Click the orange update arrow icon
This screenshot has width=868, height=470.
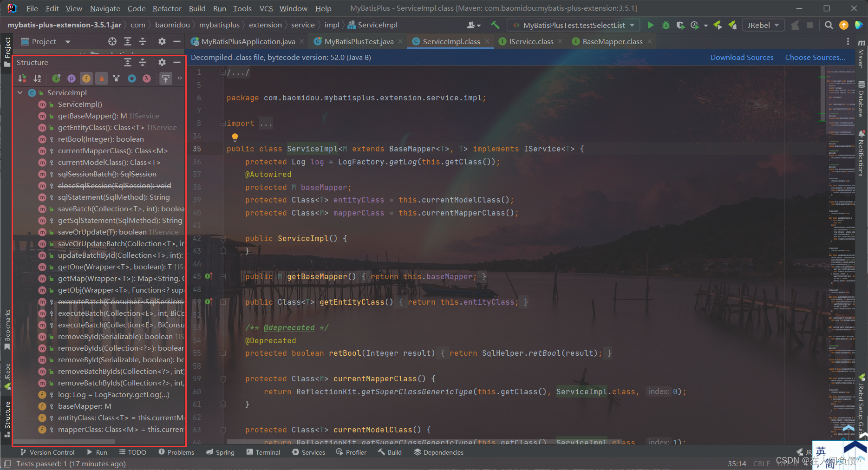pos(844,25)
